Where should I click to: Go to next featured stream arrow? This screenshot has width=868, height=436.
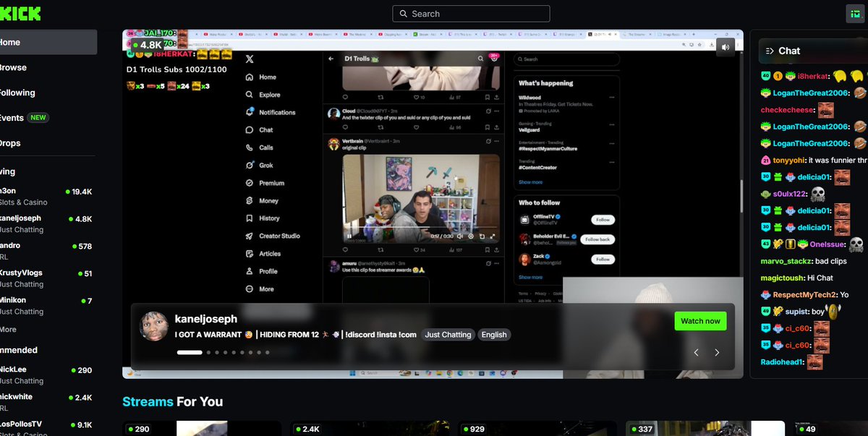pyautogui.click(x=717, y=353)
